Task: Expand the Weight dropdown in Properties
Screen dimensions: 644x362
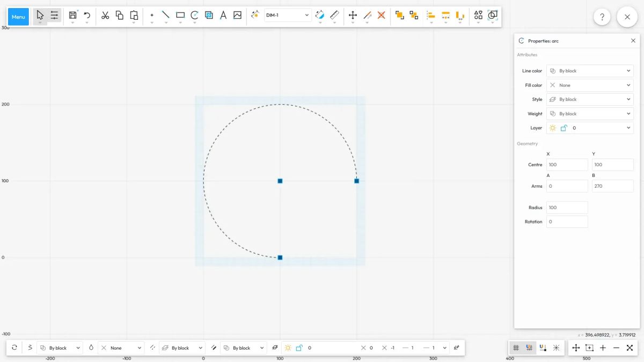Action: (590, 114)
